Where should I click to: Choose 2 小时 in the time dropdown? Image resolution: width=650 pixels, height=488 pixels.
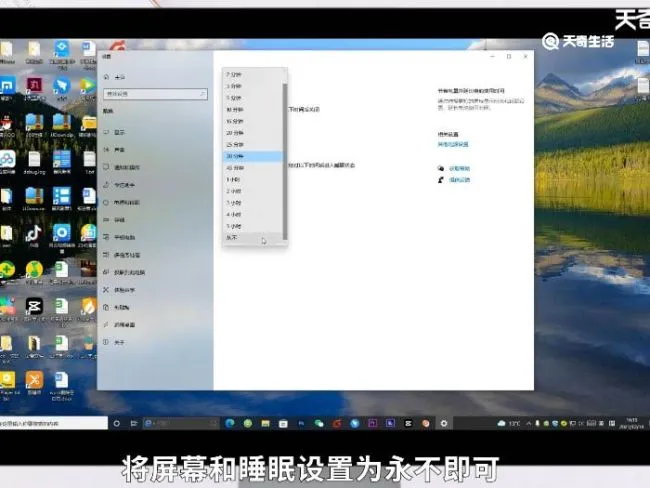pyautogui.click(x=253, y=191)
